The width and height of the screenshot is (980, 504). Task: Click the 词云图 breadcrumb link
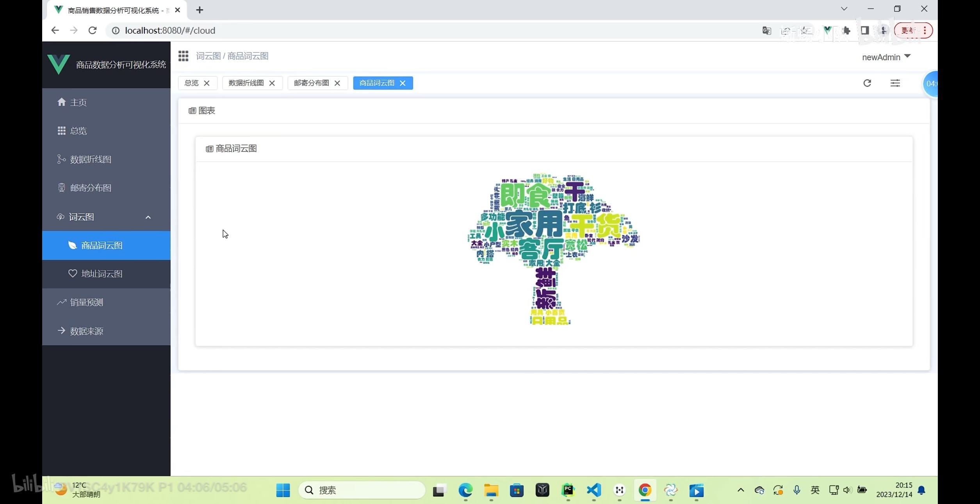point(208,56)
